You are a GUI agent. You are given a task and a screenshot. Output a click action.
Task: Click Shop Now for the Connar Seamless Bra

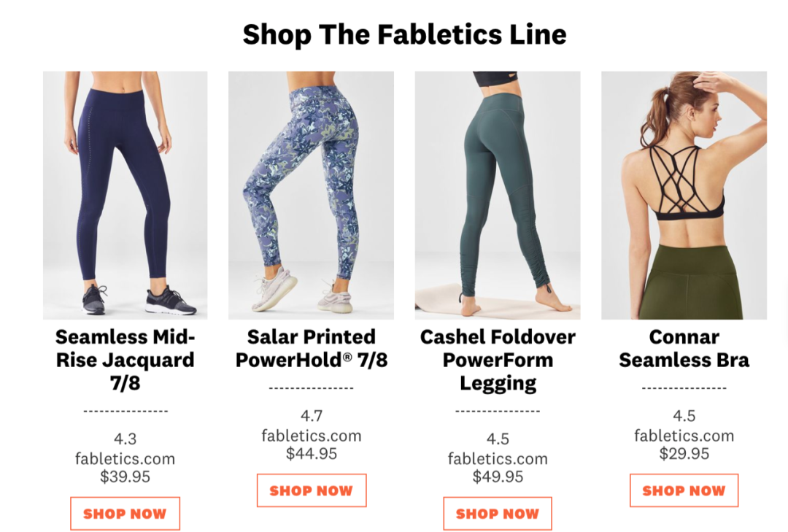click(684, 490)
